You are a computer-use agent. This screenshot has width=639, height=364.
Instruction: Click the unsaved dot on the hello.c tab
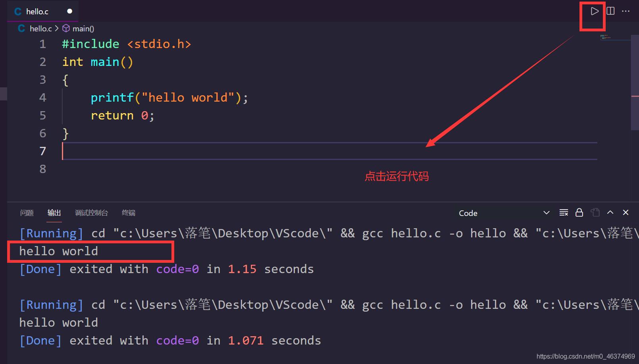(70, 11)
